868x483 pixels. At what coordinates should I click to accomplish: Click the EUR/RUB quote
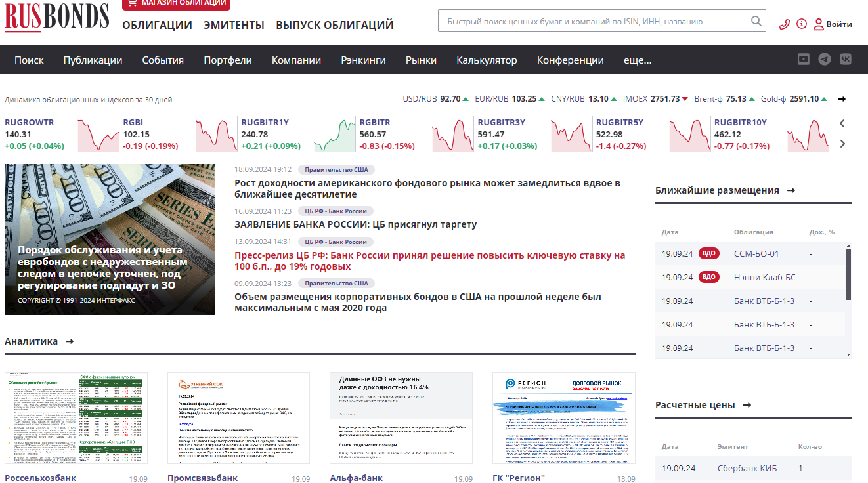click(510, 99)
